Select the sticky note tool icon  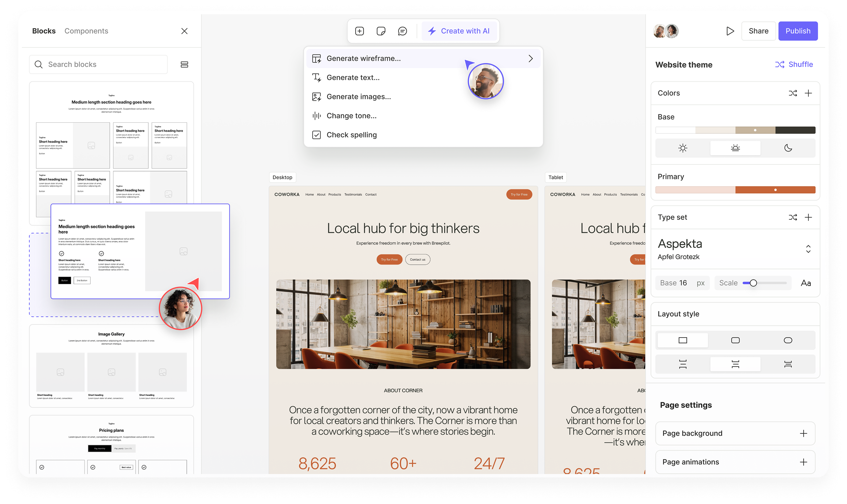[381, 31]
